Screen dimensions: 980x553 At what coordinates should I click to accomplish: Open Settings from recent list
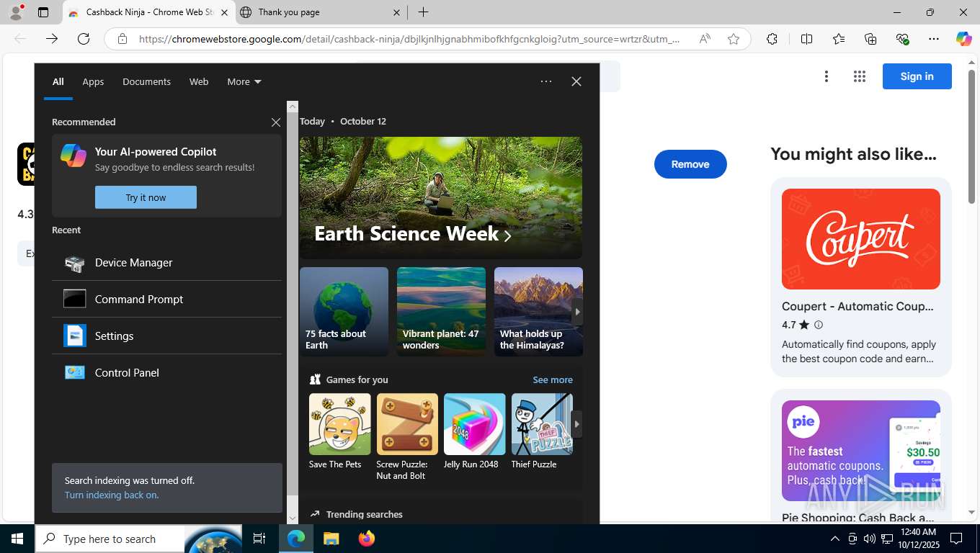166,336
